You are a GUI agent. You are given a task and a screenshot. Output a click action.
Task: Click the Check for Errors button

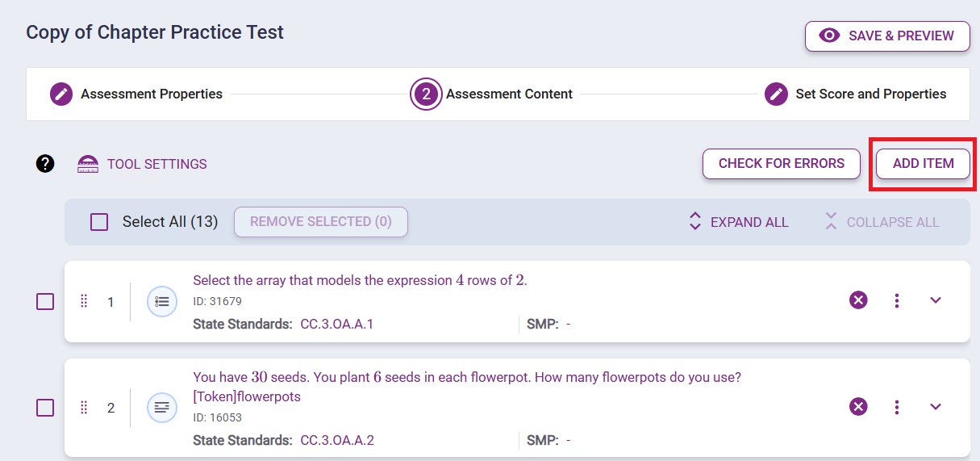click(x=781, y=164)
